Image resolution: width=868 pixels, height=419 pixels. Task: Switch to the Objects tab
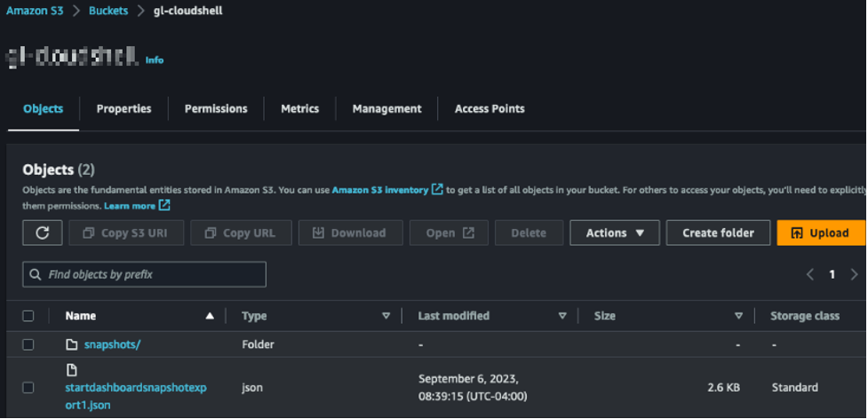(44, 109)
